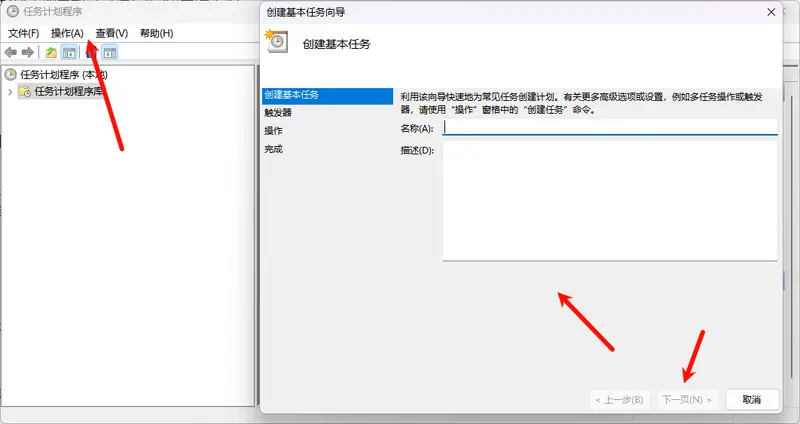The width and height of the screenshot is (800, 424).
Task: Click the back arrow toolbar icon
Action: pyautogui.click(x=11, y=52)
